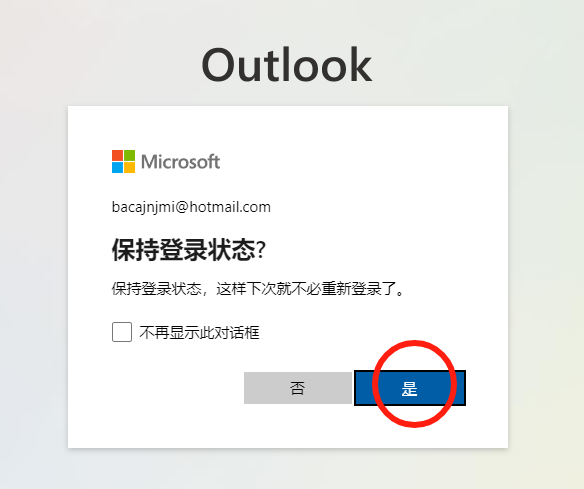Click the Microsoft wordmark text

181,162
